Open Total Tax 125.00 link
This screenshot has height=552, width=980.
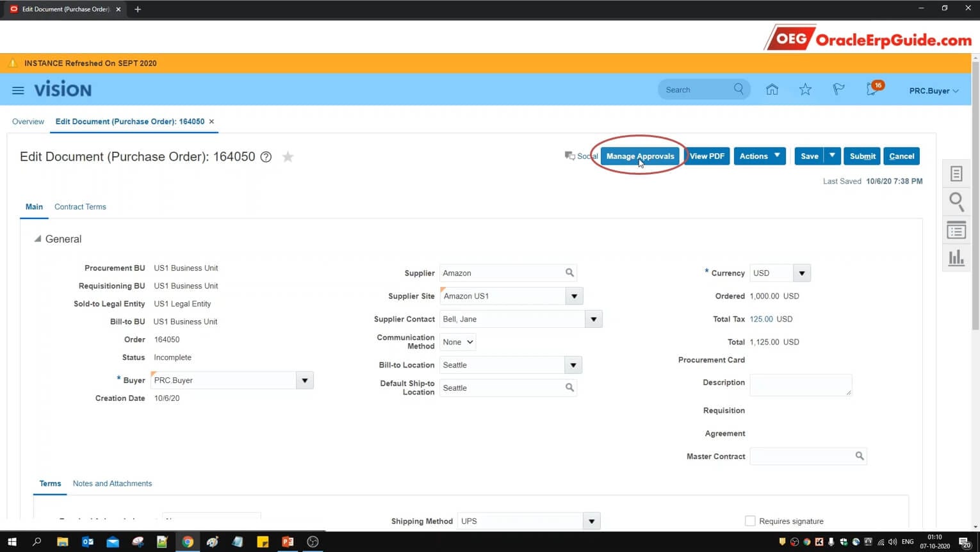tap(761, 319)
